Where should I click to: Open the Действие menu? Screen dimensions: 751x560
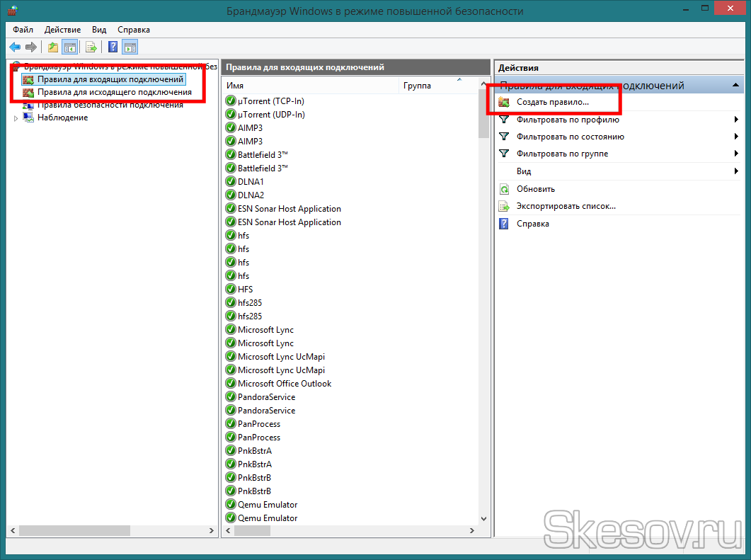[x=62, y=30]
